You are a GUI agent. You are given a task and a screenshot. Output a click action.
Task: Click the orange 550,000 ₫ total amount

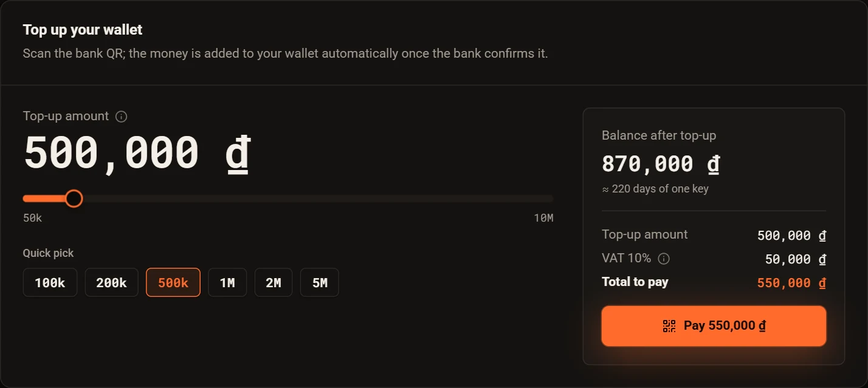coord(791,283)
